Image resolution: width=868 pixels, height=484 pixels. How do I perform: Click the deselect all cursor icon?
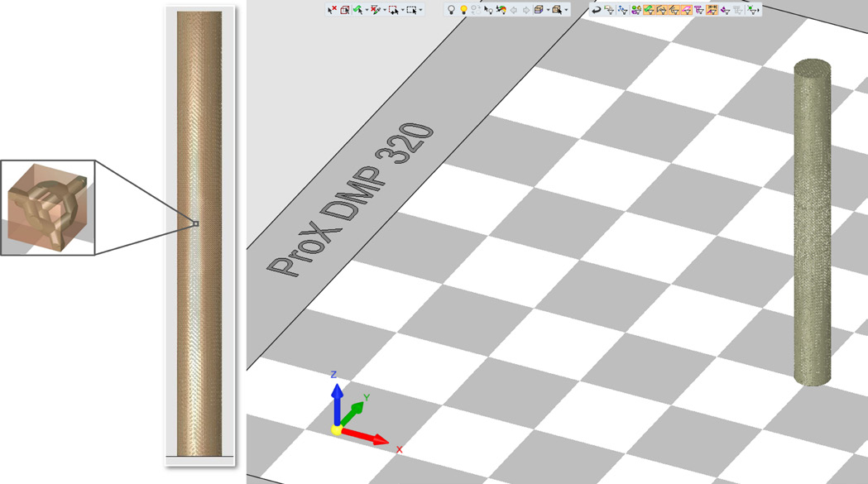[332, 10]
